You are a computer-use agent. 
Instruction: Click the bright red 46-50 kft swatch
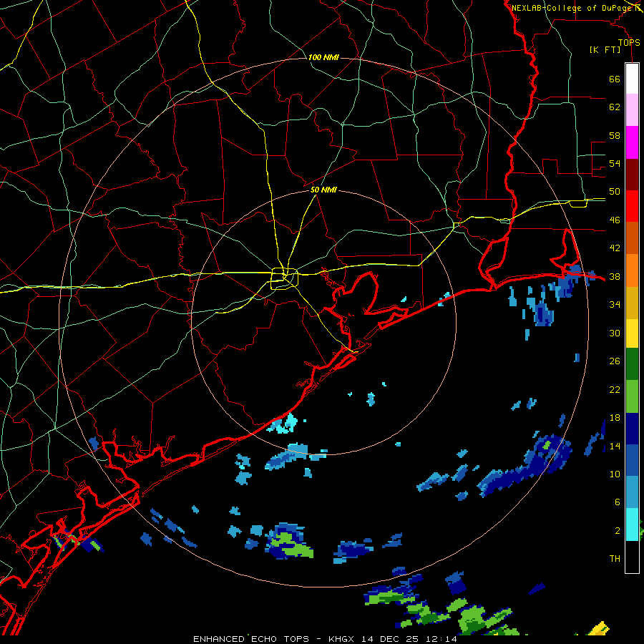(x=632, y=206)
